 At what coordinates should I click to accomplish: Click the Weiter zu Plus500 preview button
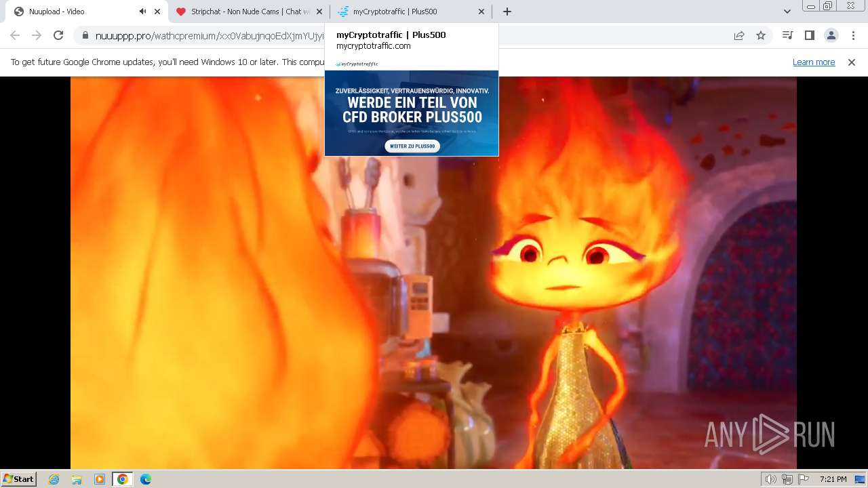(412, 146)
